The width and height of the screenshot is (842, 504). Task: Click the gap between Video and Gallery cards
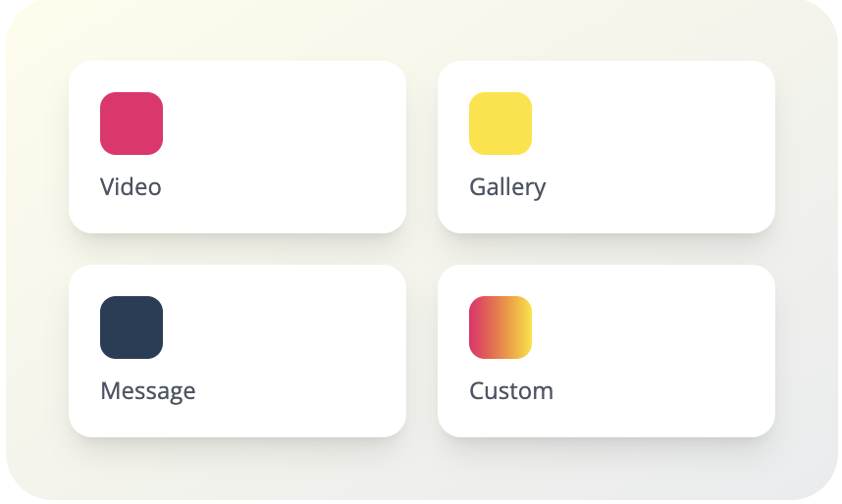tap(422, 147)
